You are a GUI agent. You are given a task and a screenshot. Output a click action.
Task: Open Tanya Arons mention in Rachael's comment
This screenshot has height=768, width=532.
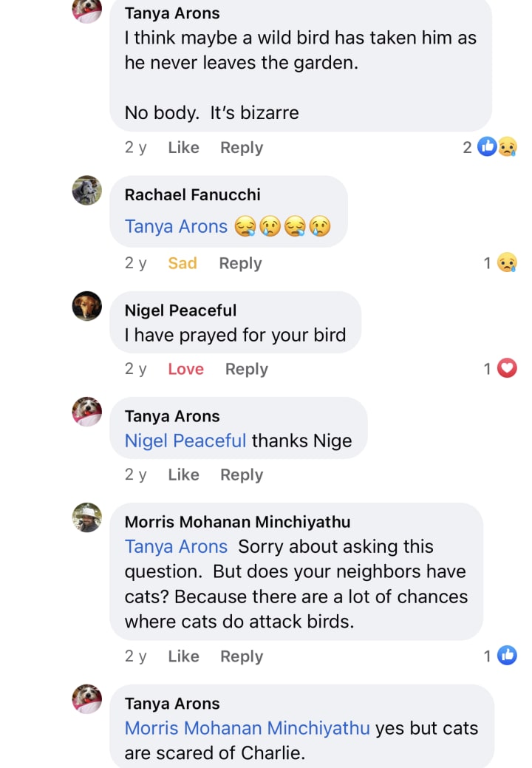[x=176, y=226]
